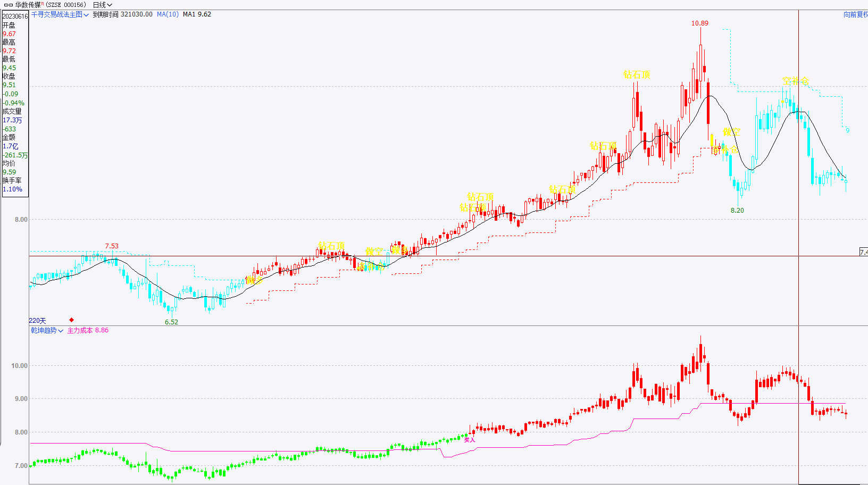The width and height of the screenshot is (868, 485).
Task: Select the stock title 华数传媒 (SZSE 000156)
Action: point(50,5)
